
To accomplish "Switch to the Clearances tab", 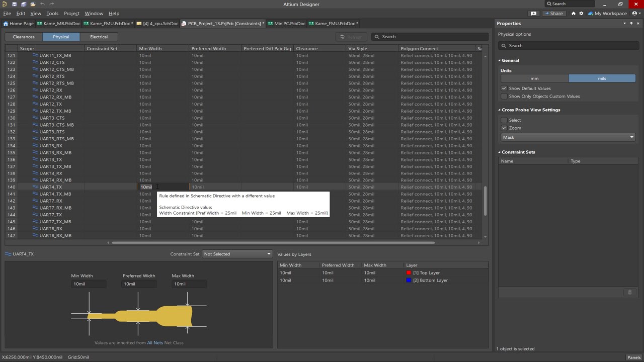I will [24, 37].
